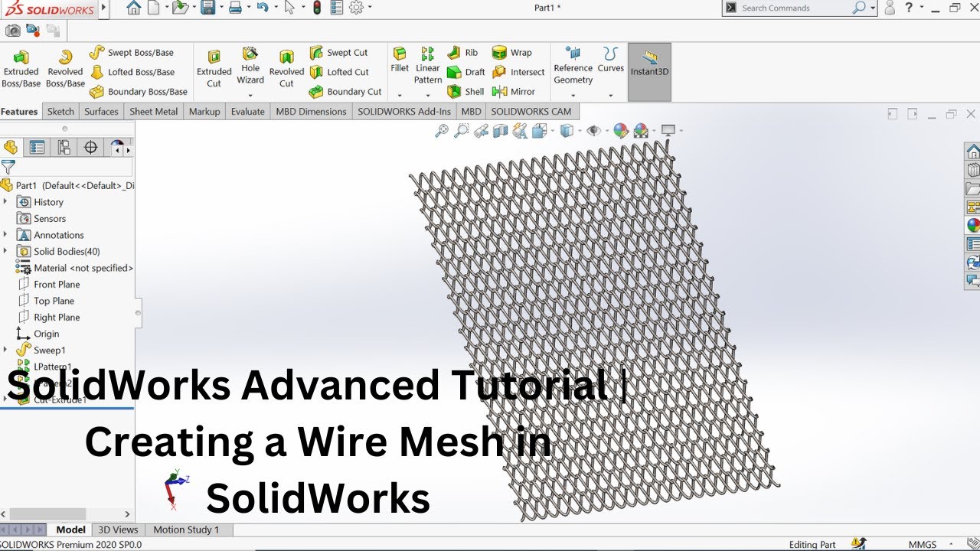Activate the Extruded Cut tool
The width and height of the screenshot is (980, 551).
coord(214,68)
